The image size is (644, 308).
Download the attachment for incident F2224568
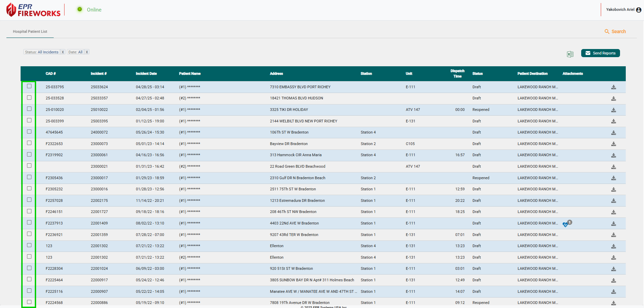click(614, 303)
